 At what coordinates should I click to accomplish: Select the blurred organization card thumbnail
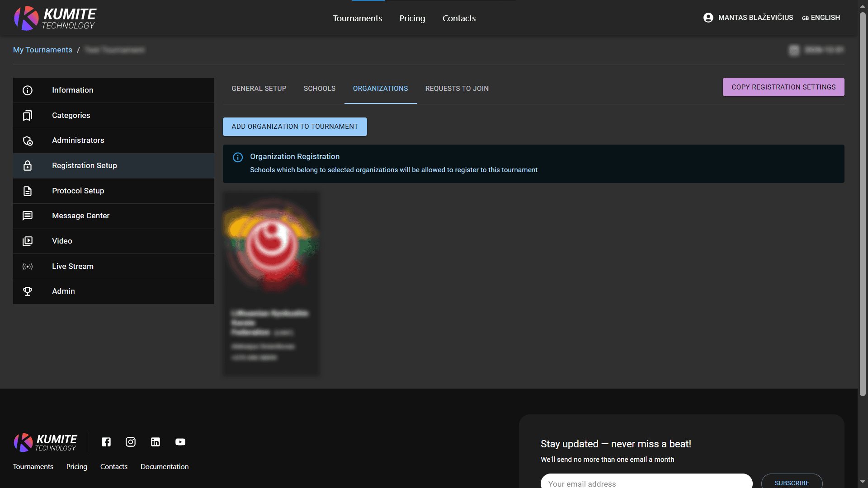tap(271, 246)
